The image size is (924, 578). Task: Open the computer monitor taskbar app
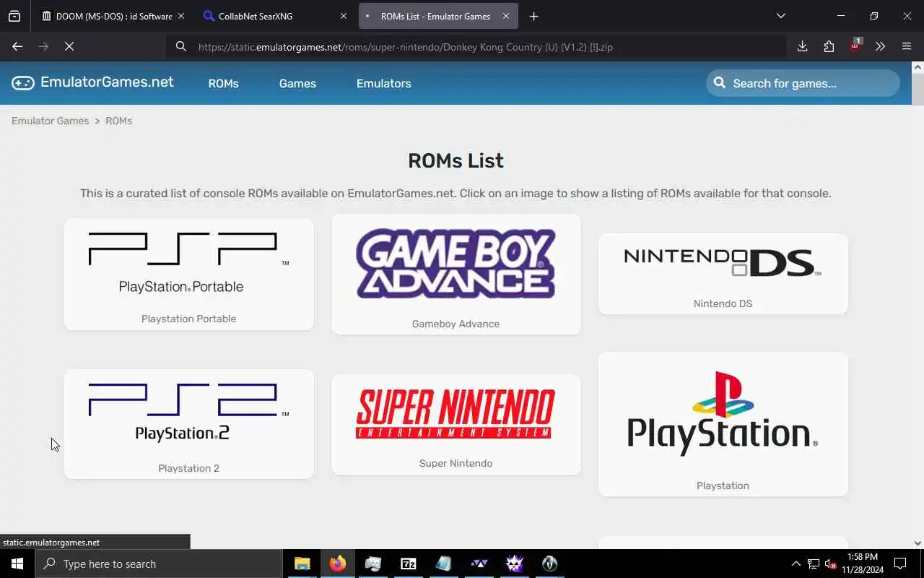point(372,564)
